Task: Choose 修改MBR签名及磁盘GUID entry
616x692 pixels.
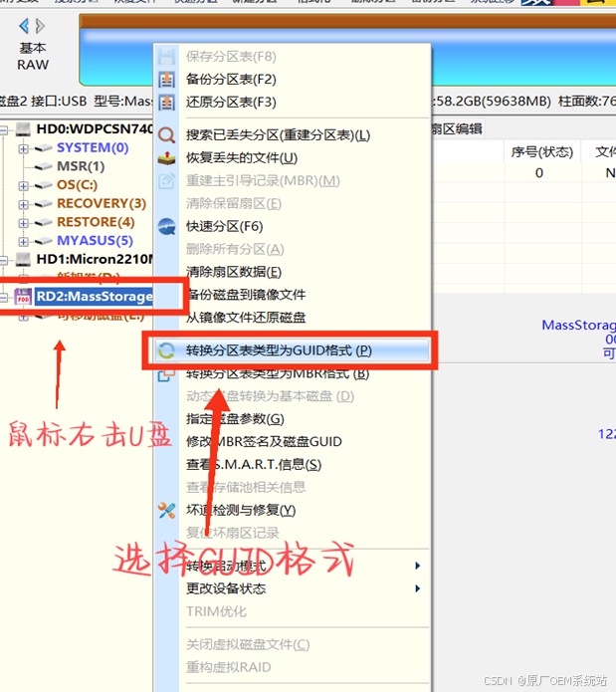Action: click(264, 442)
